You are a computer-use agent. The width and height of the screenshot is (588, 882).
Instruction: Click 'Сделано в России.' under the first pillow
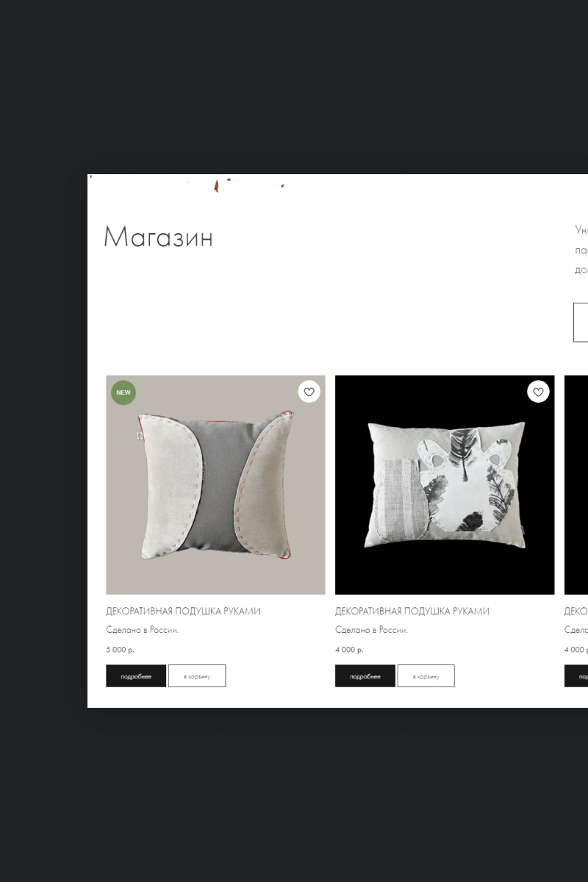143,630
